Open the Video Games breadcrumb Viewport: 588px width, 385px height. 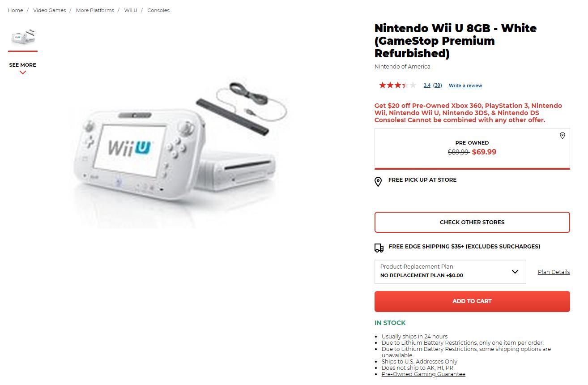49,10
